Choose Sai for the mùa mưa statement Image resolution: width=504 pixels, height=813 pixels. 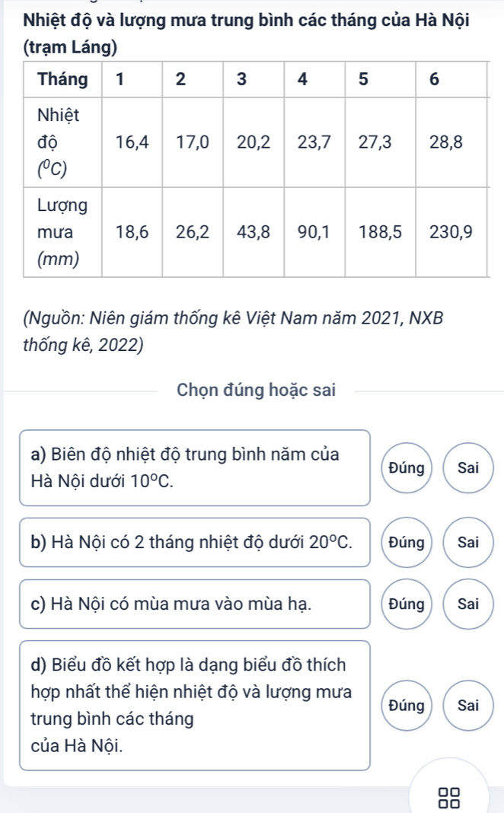pyautogui.click(x=468, y=604)
